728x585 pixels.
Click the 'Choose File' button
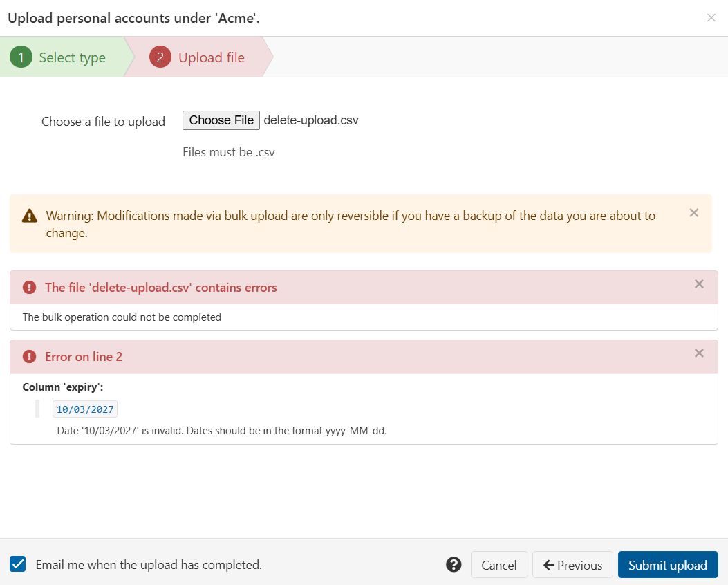point(221,120)
